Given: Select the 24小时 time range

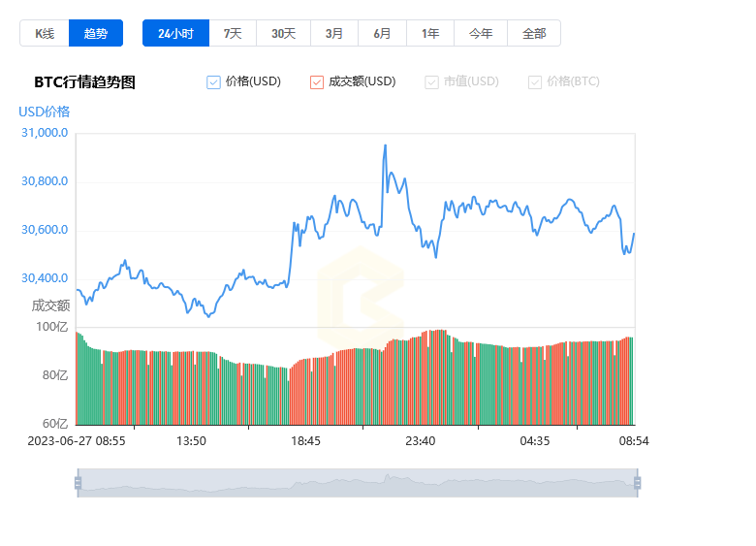Looking at the screenshot, I should click(x=175, y=33).
